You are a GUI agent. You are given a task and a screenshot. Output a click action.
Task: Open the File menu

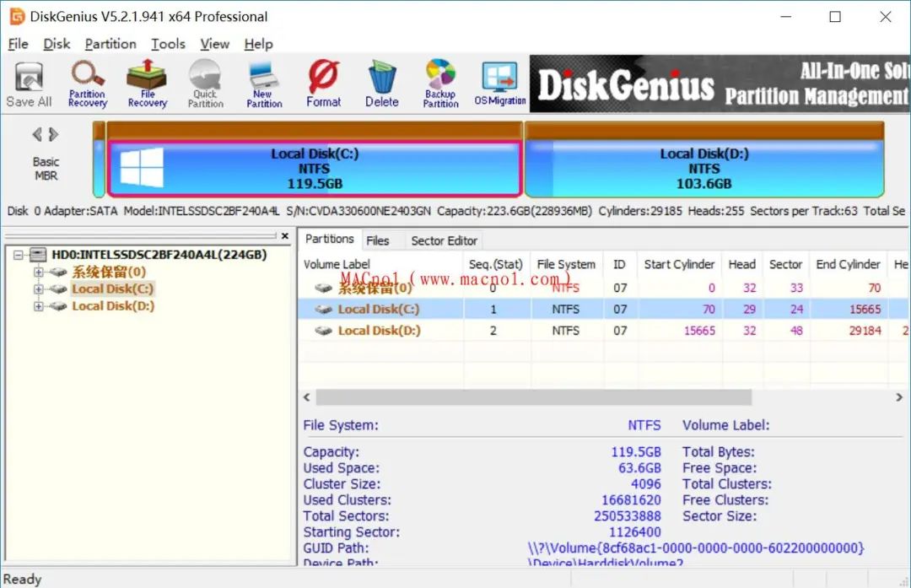(18, 44)
